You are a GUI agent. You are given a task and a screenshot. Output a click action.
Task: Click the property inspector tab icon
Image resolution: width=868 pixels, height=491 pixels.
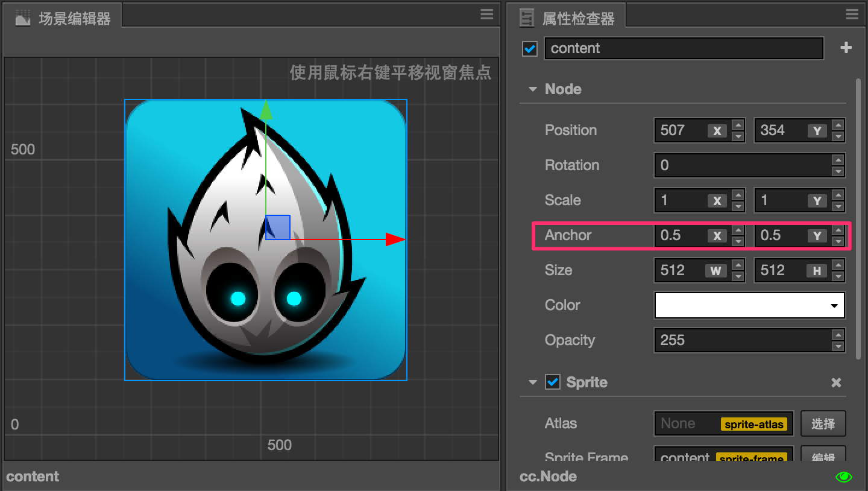(527, 19)
